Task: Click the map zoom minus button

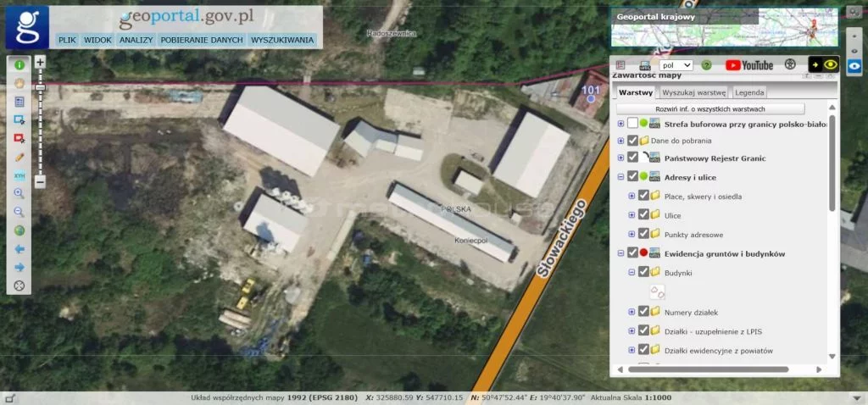Action: pos(40,181)
